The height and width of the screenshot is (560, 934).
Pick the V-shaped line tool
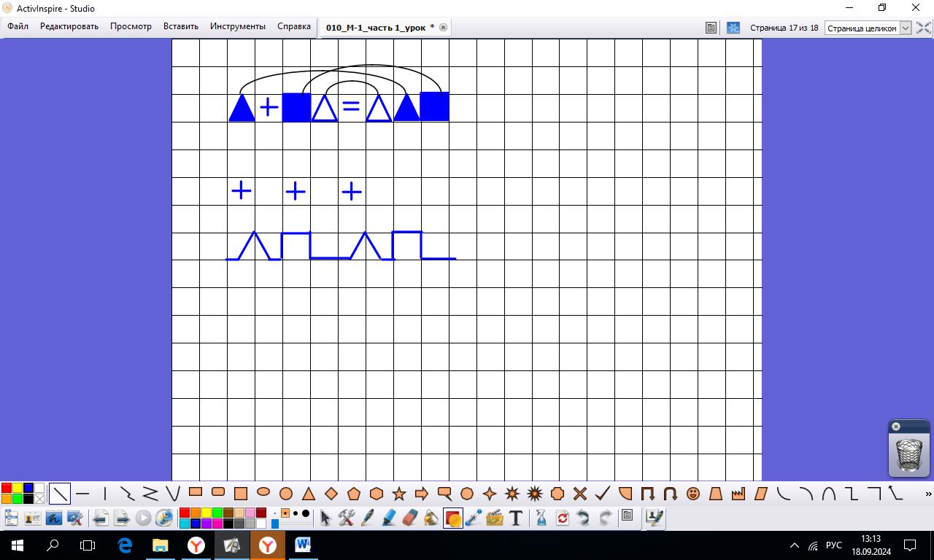pyautogui.click(x=173, y=494)
